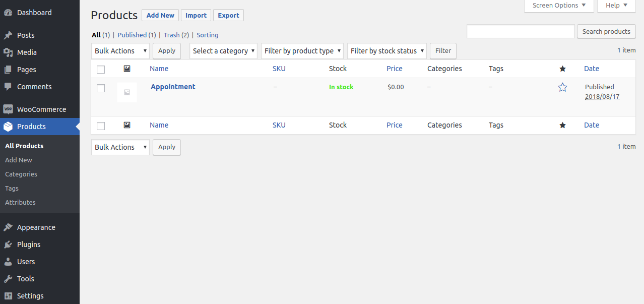Mark Appointment as featured with the star
Screen dimensions: 644x304
click(x=562, y=87)
